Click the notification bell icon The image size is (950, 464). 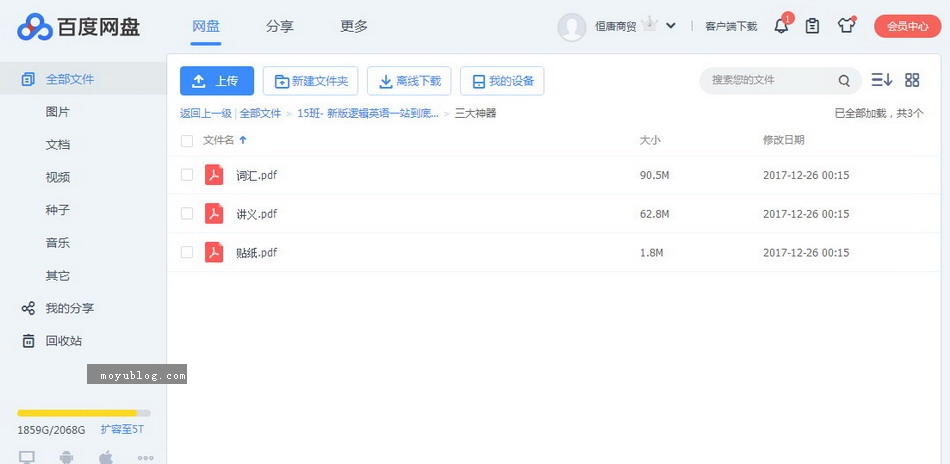(x=781, y=26)
